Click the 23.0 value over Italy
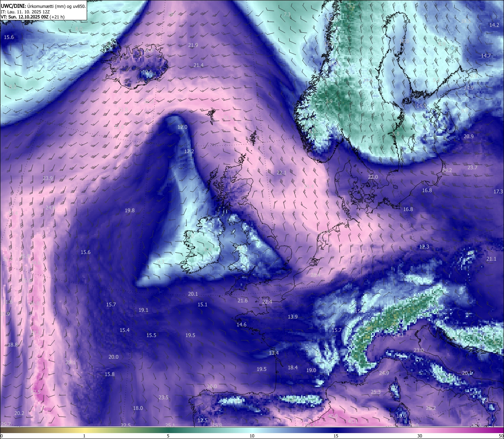 tap(419, 350)
